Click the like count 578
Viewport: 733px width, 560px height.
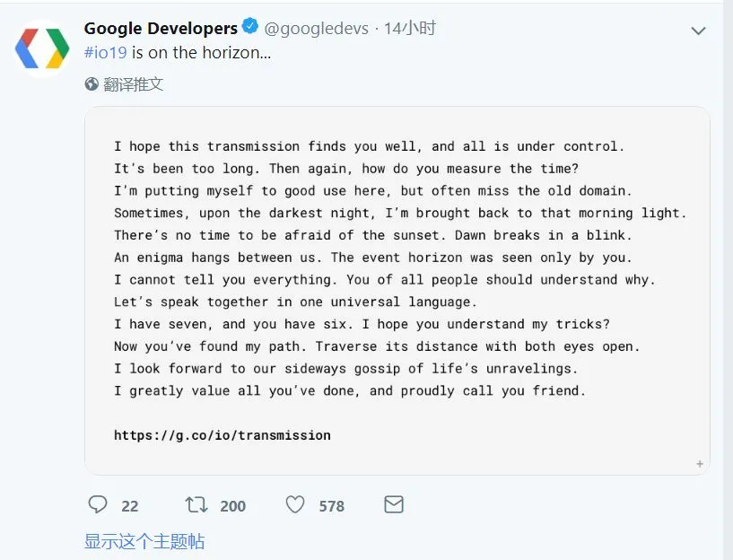point(331,506)
